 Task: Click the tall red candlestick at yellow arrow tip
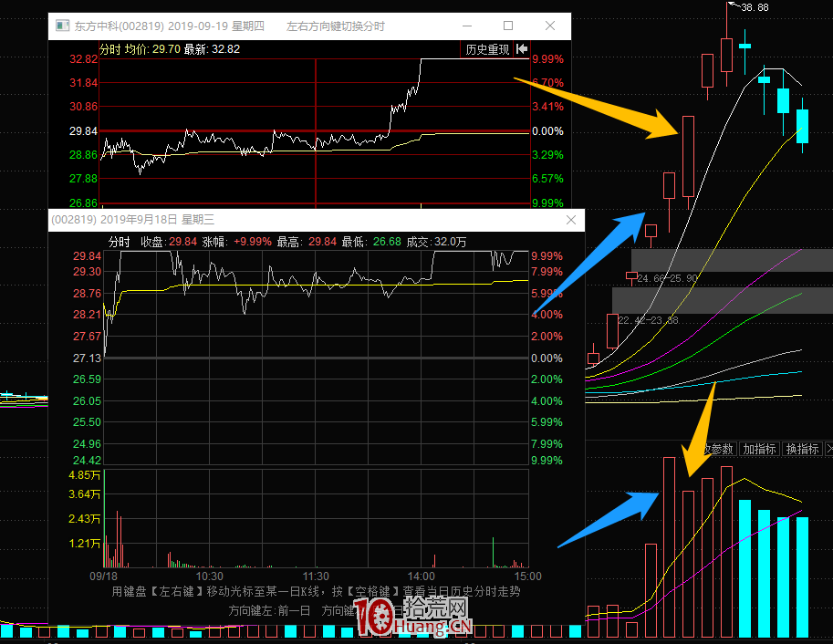[689, 156]
